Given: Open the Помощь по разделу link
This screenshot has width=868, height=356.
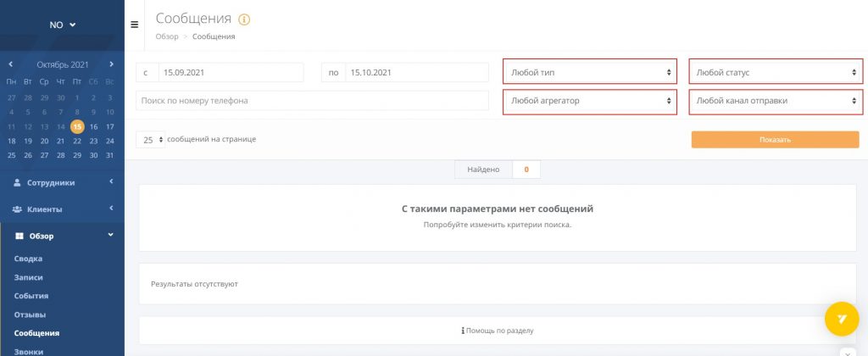Looking at the screenshot, I should [498, 331].
